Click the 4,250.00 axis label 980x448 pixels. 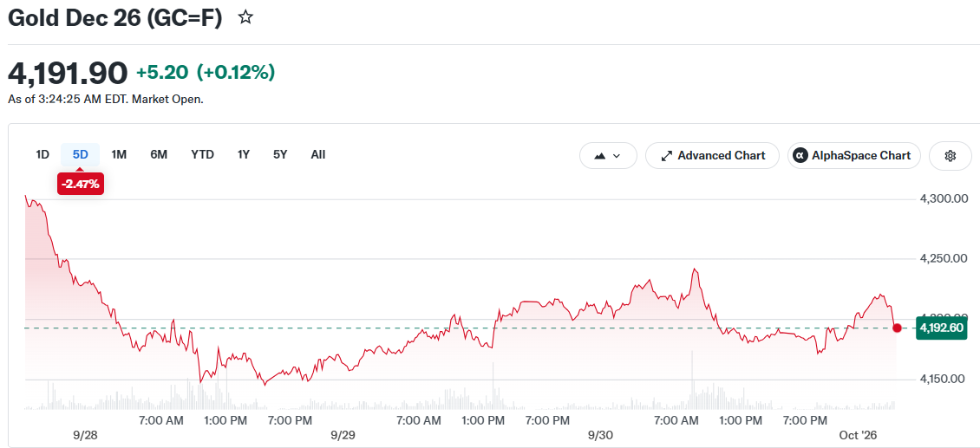coord(944,259)
